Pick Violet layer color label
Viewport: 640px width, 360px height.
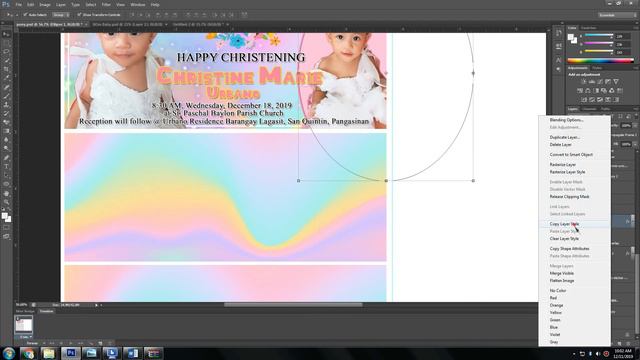click(555, 335)
